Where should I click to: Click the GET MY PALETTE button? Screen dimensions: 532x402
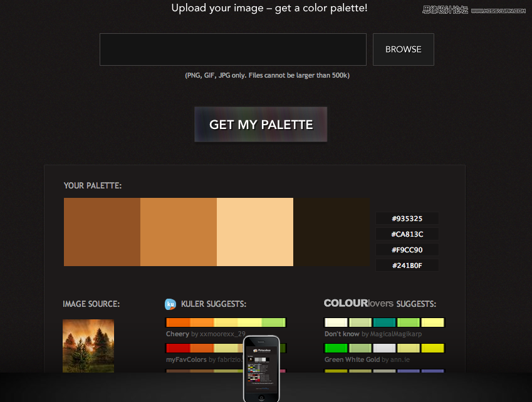(261, 125)
